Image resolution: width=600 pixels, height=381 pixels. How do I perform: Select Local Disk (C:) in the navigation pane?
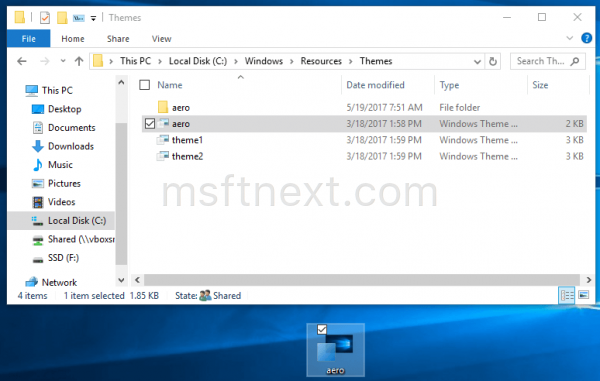[x=61, y=221]
